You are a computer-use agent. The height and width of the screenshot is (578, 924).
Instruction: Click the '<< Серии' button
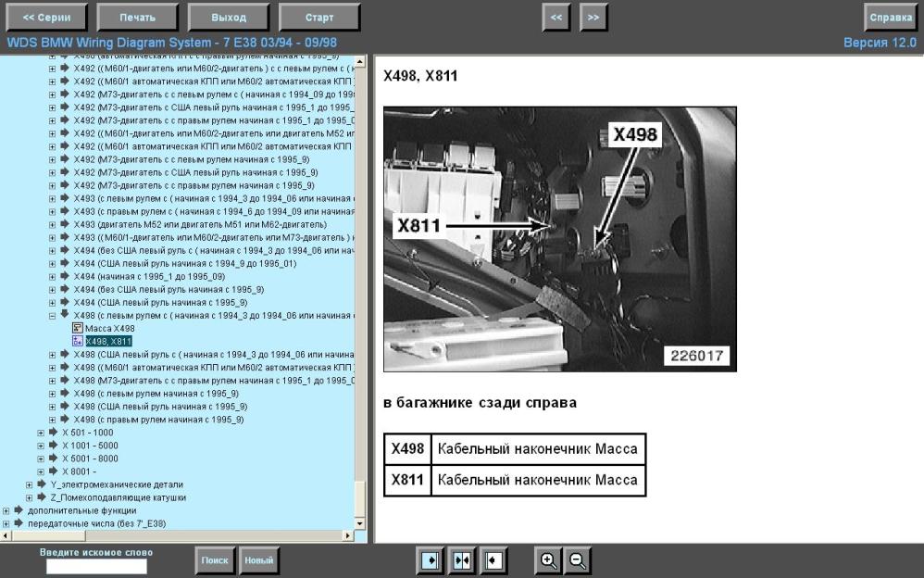pyautogui.click(x=46, y=17)
